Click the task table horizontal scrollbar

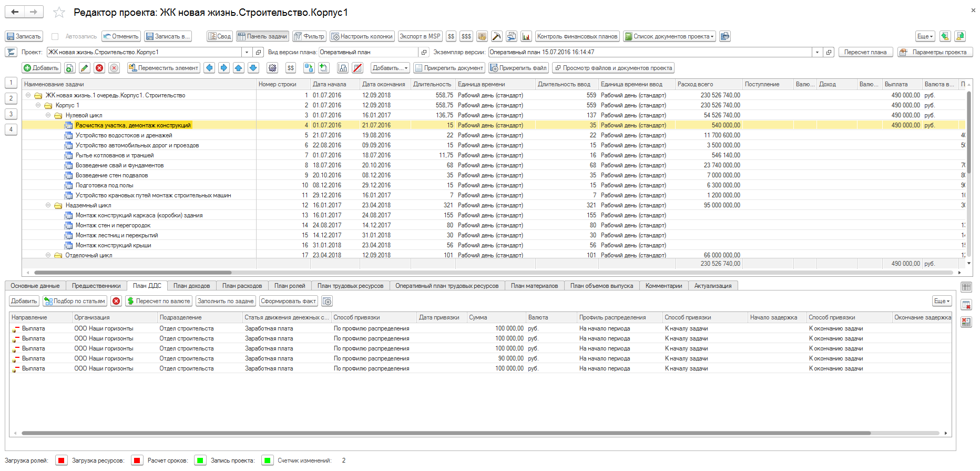pos(132,273)
